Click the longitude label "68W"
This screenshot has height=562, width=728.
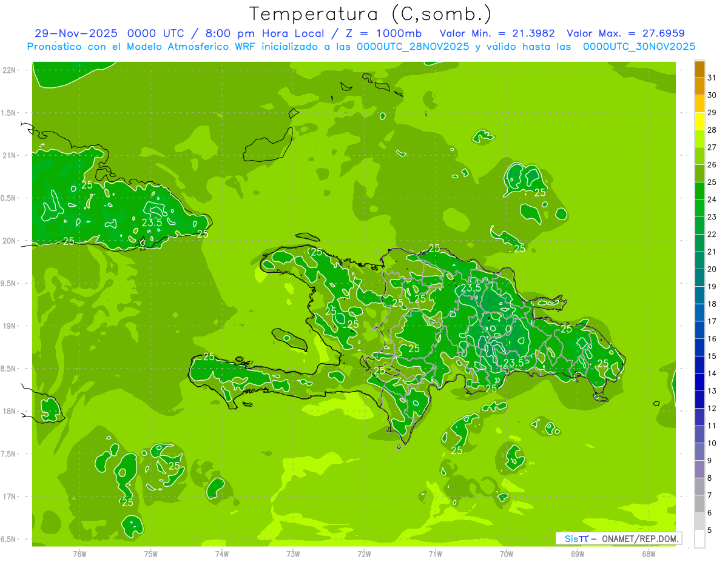coord(649,554)
